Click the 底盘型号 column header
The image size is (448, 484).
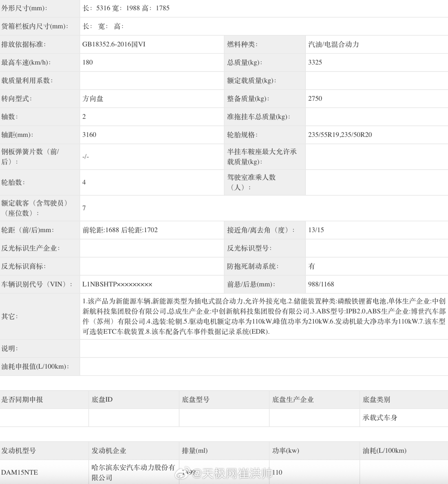(196, 400)
